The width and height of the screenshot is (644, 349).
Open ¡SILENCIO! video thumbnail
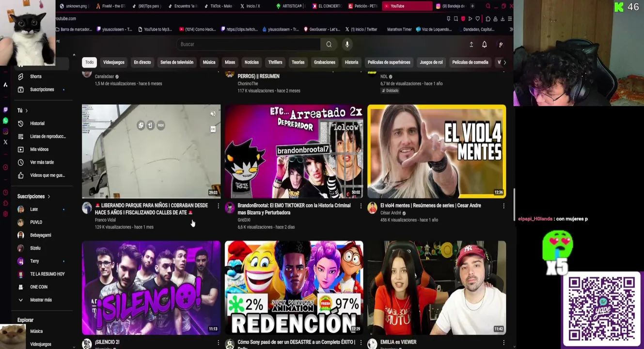pos(151,288)
